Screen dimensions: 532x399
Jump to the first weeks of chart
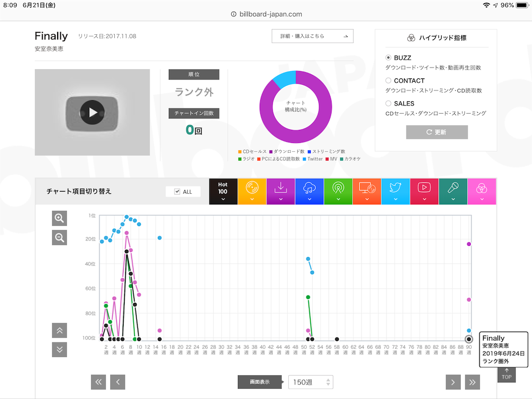coord(98,382)
